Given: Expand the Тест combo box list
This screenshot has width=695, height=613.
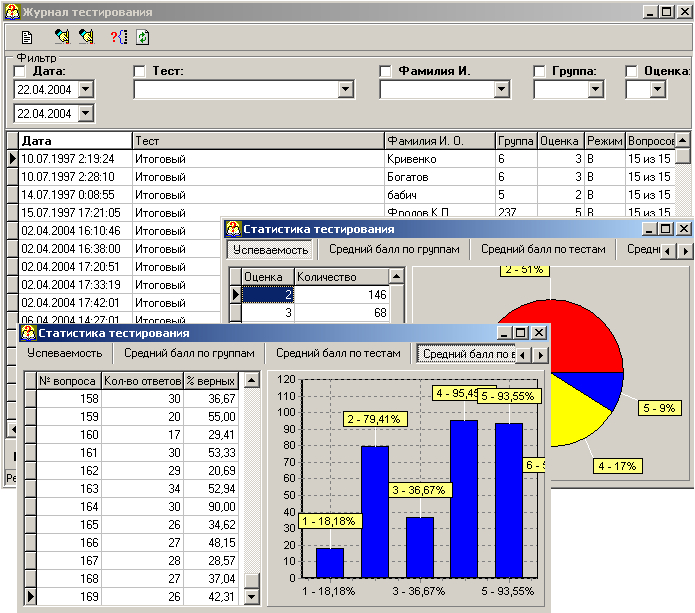Looking at the screenshot, I should [346, 89].
